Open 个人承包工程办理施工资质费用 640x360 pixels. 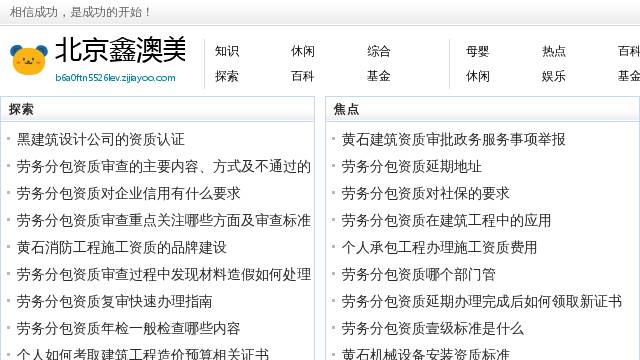click(x=440, y=247)
